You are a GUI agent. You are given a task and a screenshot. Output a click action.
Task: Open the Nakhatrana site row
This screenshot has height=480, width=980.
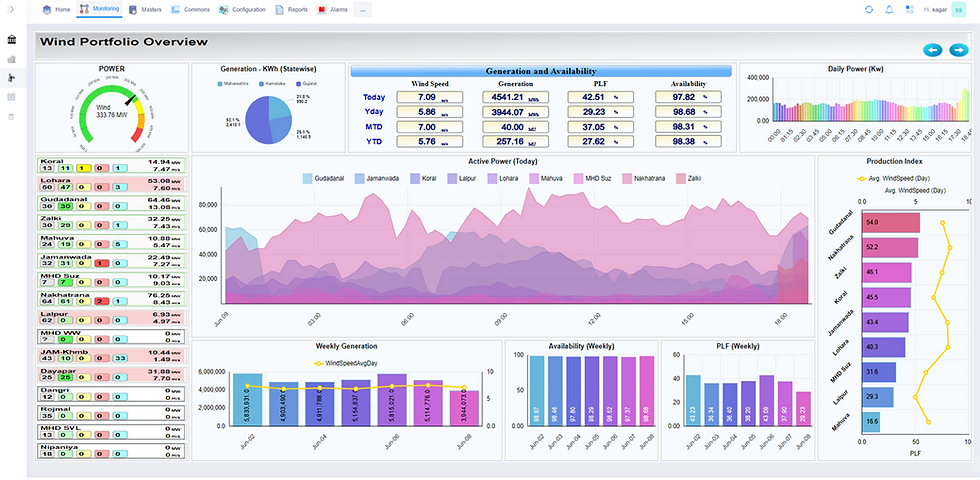click(112, 299)
